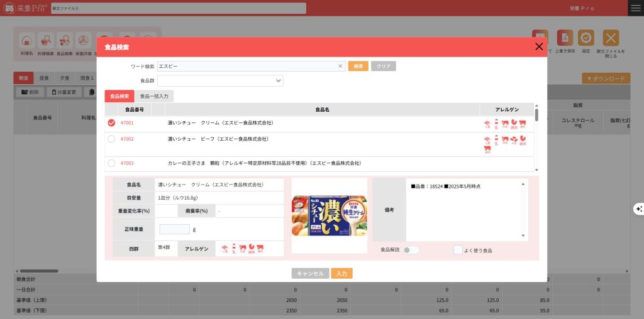Click the 濃いシチュー product package image
Image resolution: width=644 pixels, height=319 pixels.
[x=330, y=215]
